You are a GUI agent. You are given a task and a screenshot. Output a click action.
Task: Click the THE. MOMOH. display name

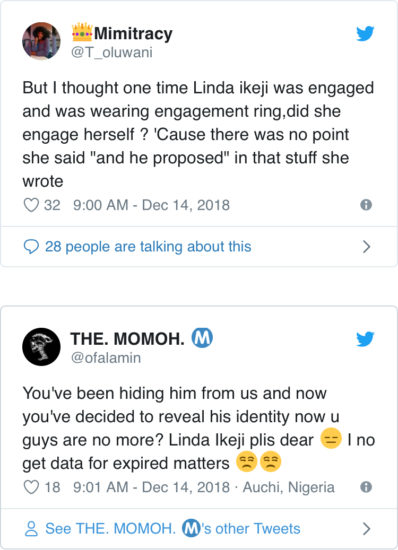[128, 339]
